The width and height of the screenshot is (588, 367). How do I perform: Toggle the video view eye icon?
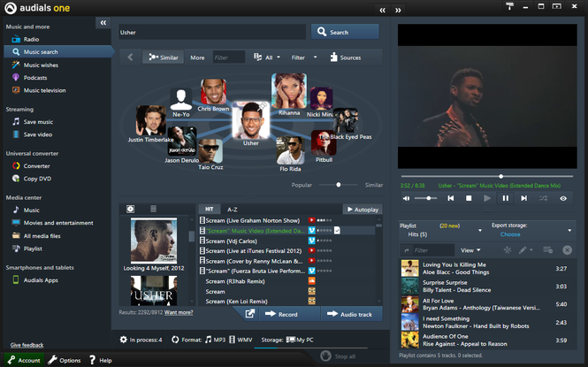[563, 198]
